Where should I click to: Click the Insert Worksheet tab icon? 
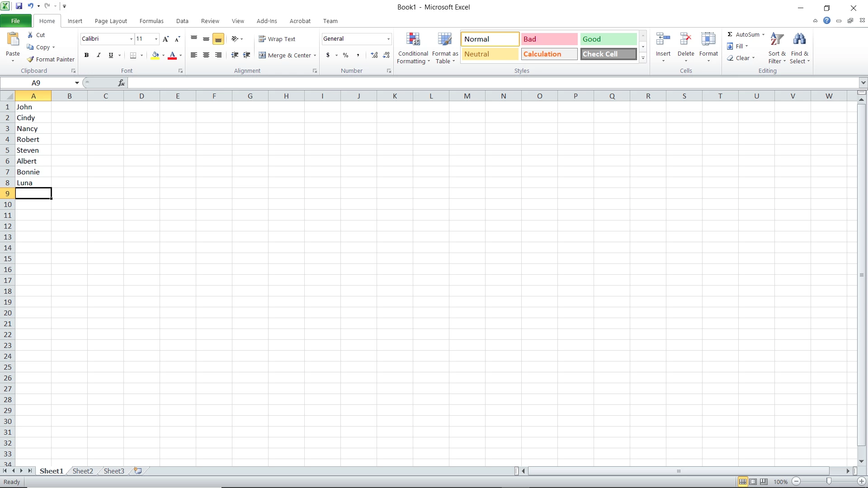tap(138, 471)
